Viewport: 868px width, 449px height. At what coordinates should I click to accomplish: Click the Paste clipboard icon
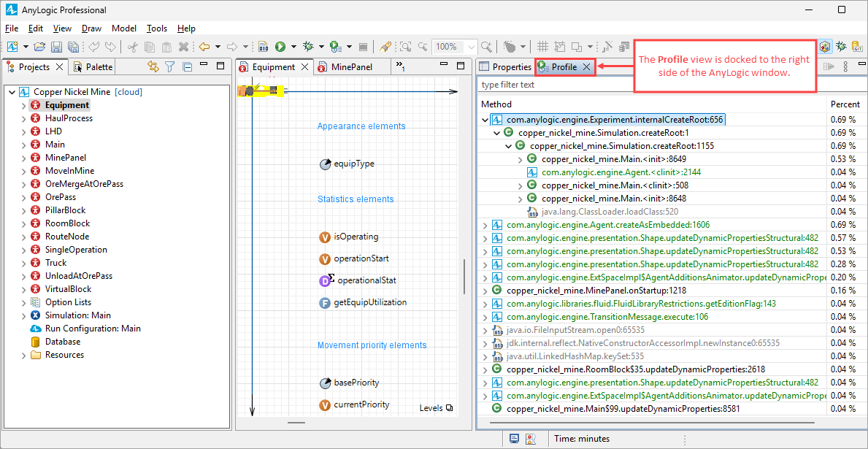coord(166,47)
